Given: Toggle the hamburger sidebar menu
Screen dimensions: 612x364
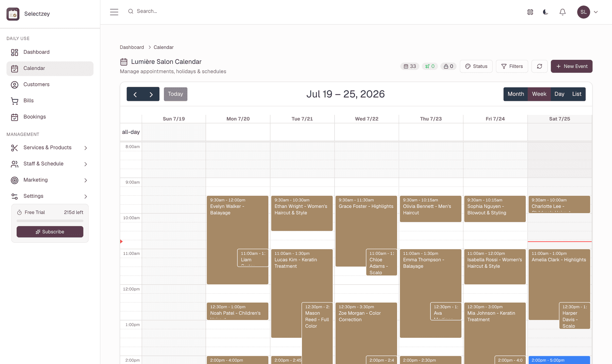Looking at the screenshot, I should tap(114, 12).
